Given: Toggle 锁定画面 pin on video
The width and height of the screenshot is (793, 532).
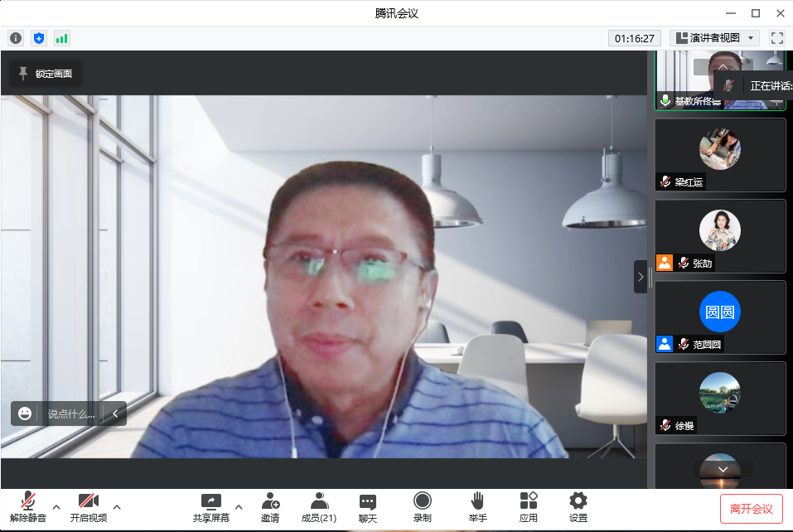Looking at the screenshot, I should (46, 74).
